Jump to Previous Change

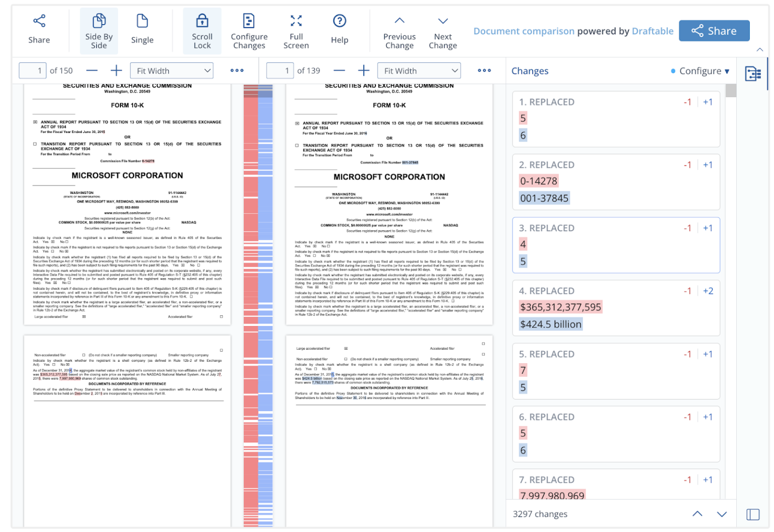(x=399, y=30)
